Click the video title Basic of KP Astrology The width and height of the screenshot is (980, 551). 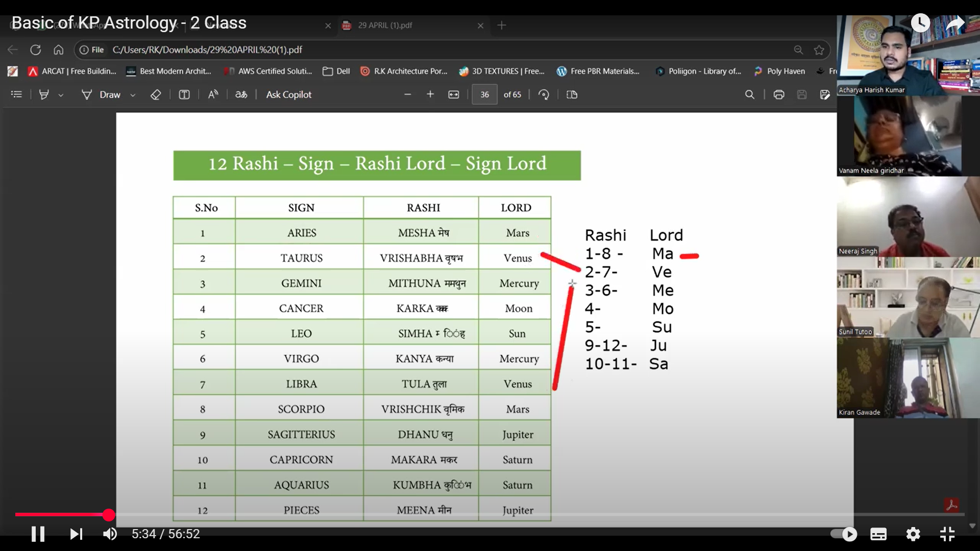129,23
